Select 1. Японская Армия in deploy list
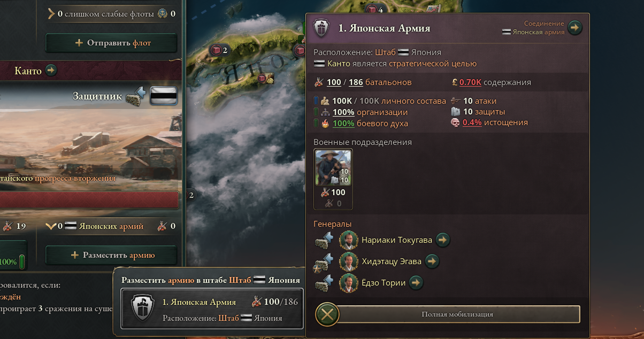Viewport: 644px width, 339px height. tap(212, 309)
